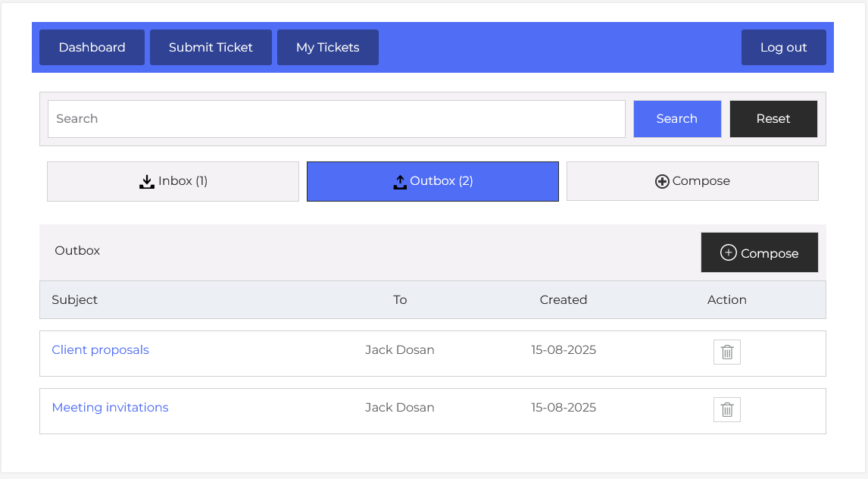The image size is (868, 479).
Task: Go to the Dashboard page
Action: click(x=92, y=47)
